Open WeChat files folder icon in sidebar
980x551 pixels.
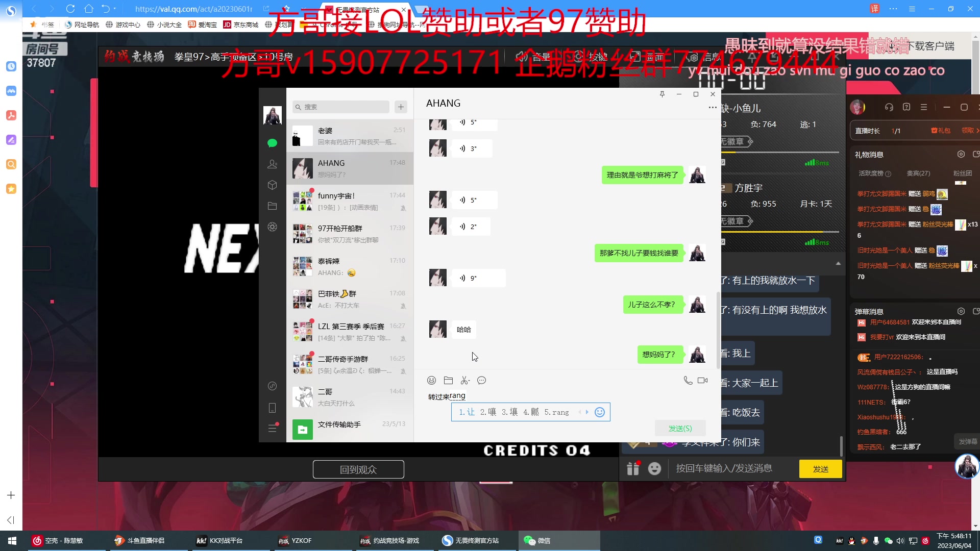(x=272, y=206)
